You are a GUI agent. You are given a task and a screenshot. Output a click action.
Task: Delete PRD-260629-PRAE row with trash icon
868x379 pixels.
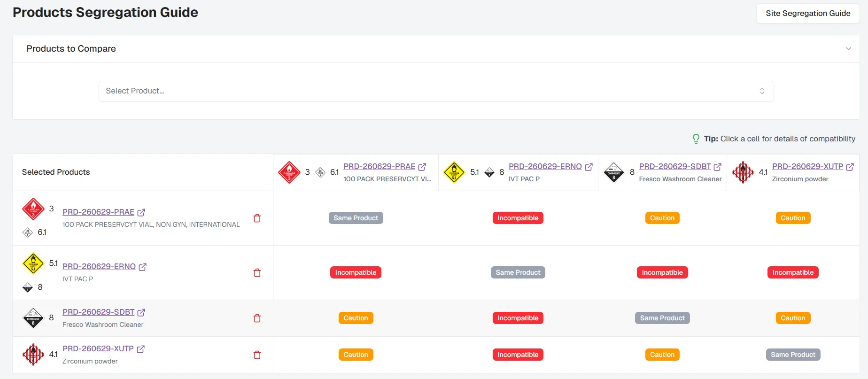257,218
